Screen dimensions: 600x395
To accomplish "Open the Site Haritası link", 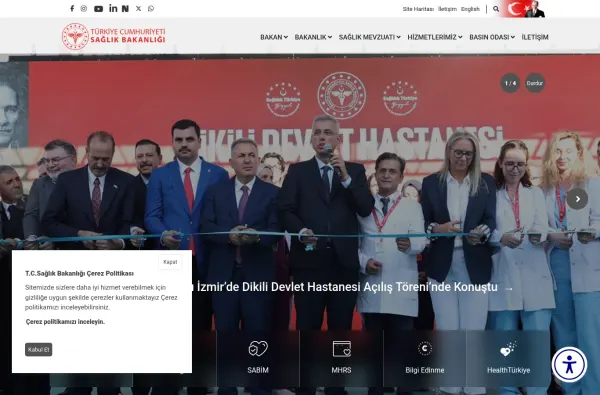I will pos(418,9).
